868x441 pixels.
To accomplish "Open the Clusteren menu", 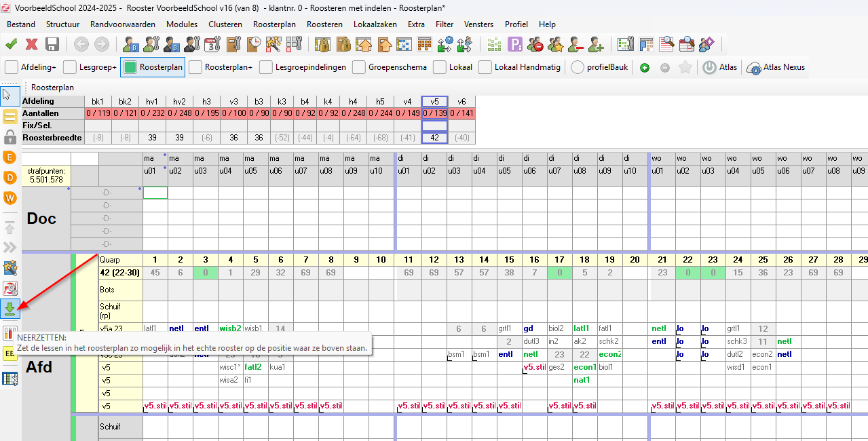I will [x=225, y=24].
